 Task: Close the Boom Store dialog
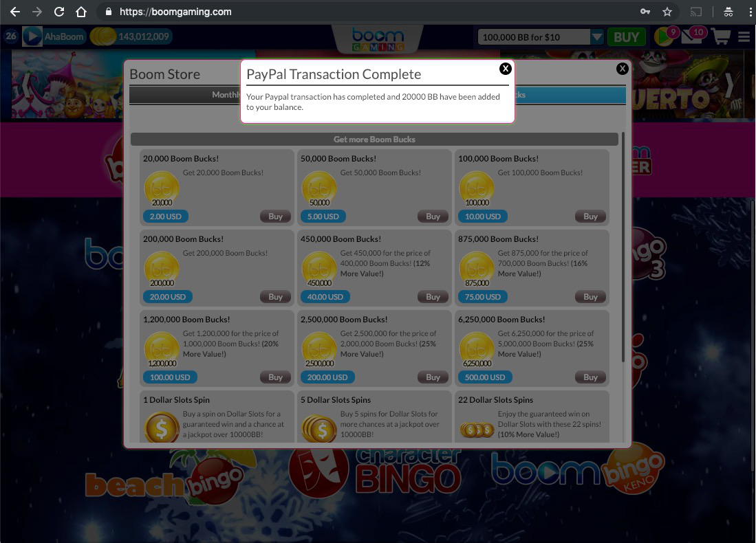pyautogui.click(x=622, y=68)
